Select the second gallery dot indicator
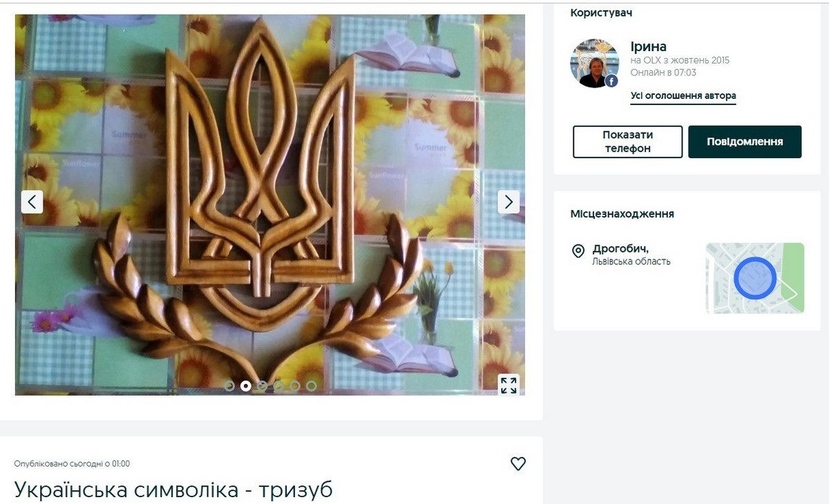 tap(245, 386)
